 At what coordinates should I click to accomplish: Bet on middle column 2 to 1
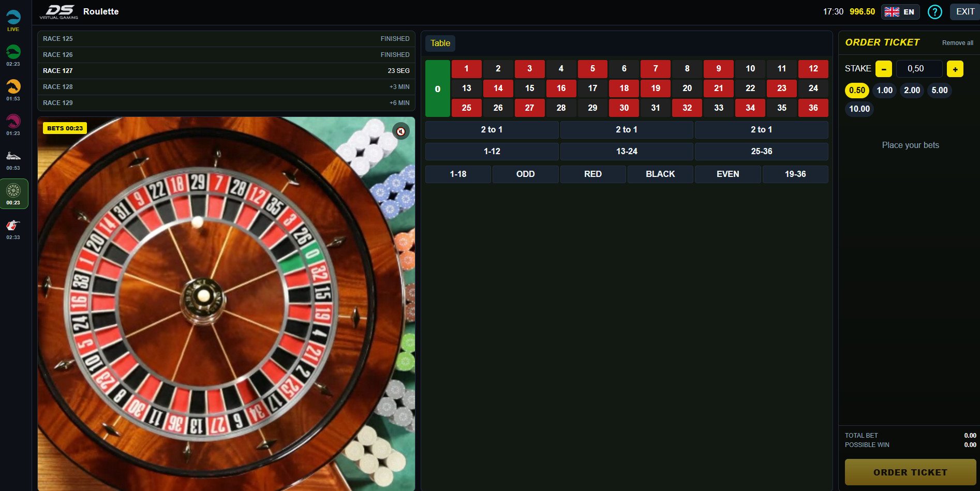(627, 130)
